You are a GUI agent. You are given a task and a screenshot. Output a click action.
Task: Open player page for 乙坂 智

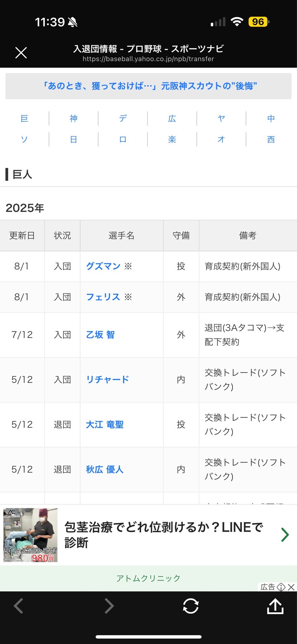coord(100,335)
